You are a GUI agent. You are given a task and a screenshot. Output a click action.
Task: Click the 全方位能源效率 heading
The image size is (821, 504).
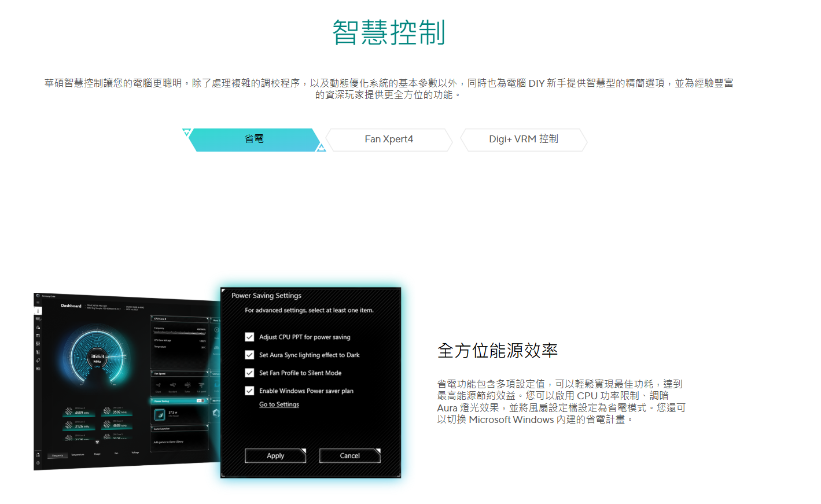tap(498, 351)
